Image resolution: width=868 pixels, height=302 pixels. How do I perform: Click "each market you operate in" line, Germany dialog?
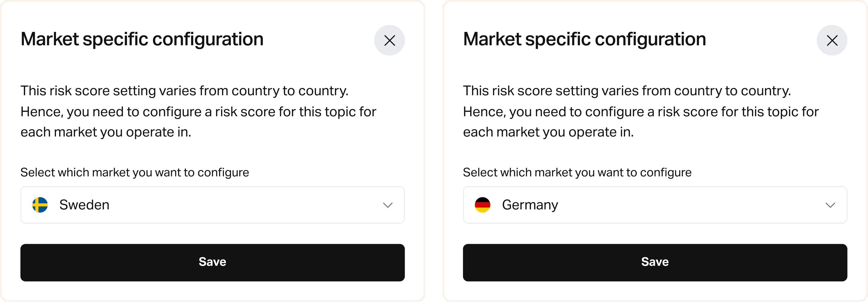coord(548,132)
